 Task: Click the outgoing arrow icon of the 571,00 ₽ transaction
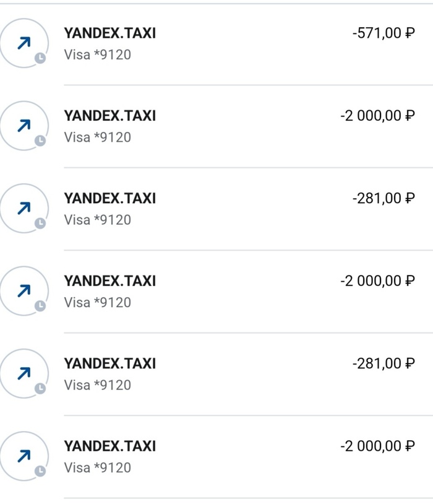coord(24,43)
